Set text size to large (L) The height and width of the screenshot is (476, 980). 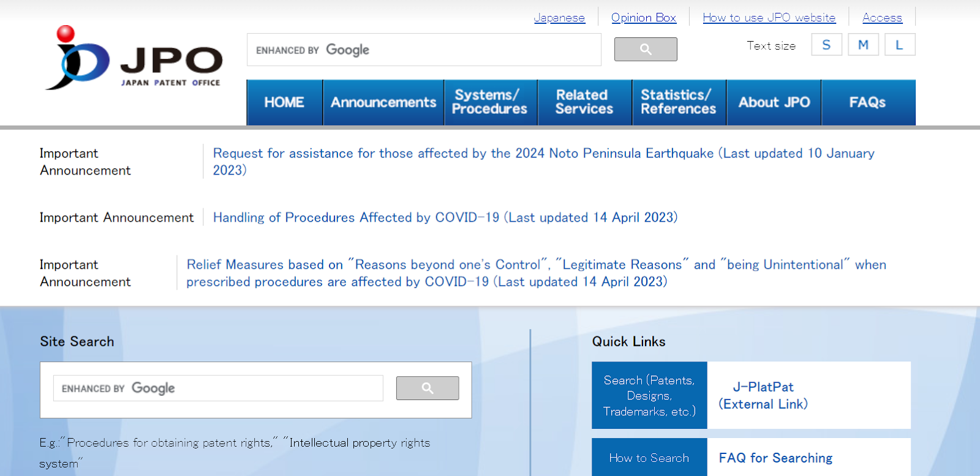click(899, 45)
